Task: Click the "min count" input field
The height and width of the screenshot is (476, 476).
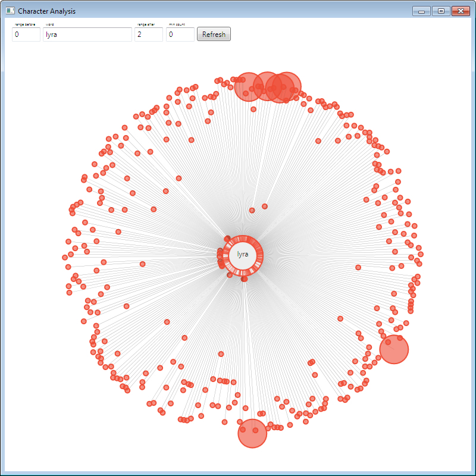Action: point(180,35)
